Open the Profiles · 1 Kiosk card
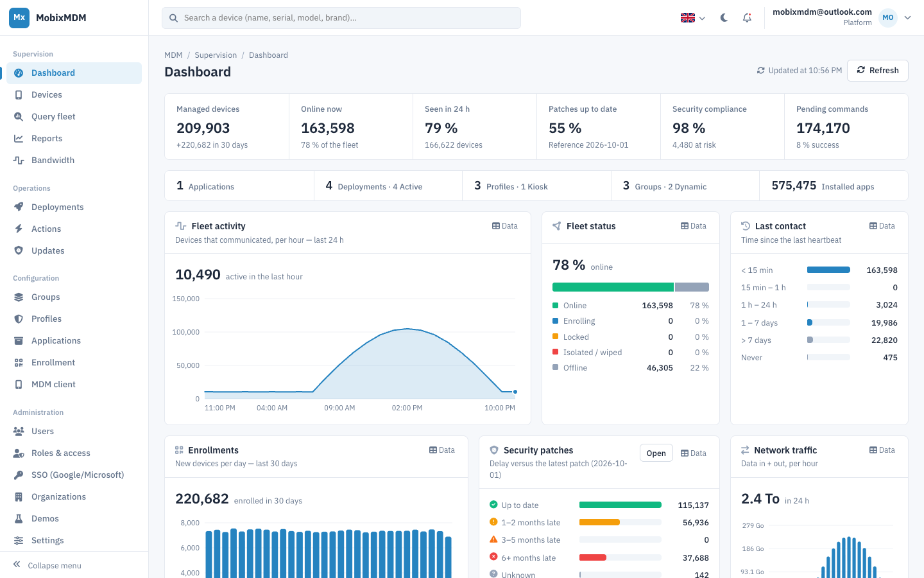Screen dimensions: 924x578 pos(536,186)
